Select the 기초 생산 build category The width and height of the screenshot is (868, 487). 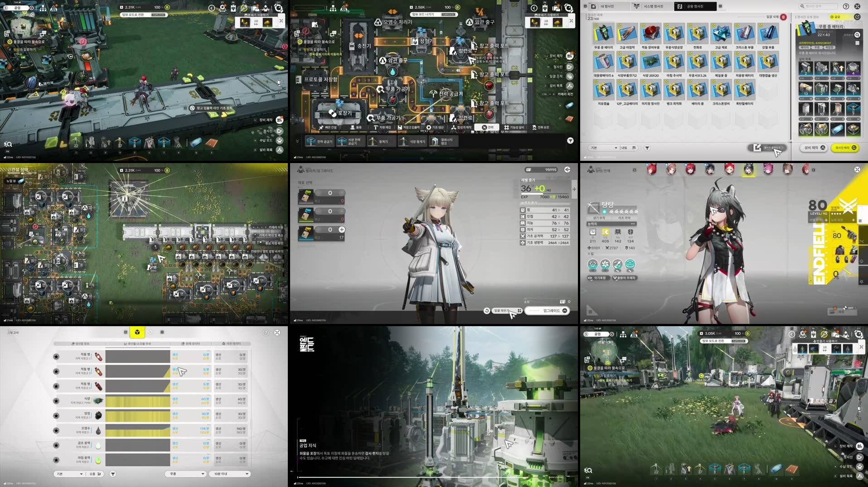(x=435, y=127)
